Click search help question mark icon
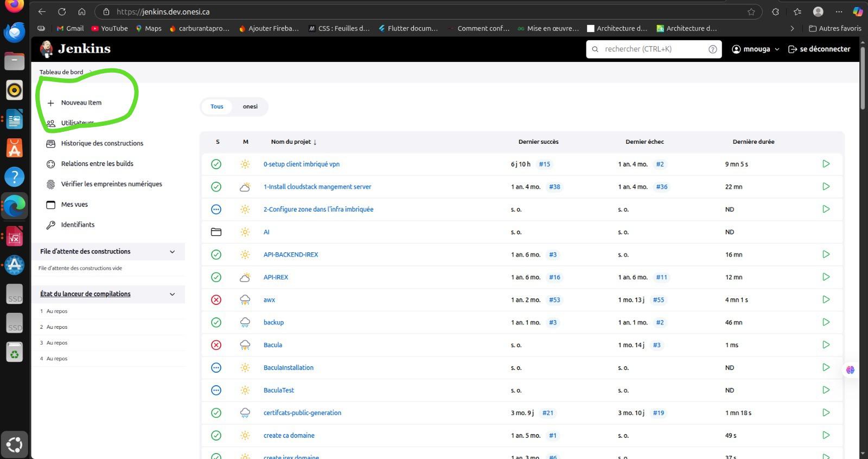Screen dimensions: 868x459 (712, 49)
